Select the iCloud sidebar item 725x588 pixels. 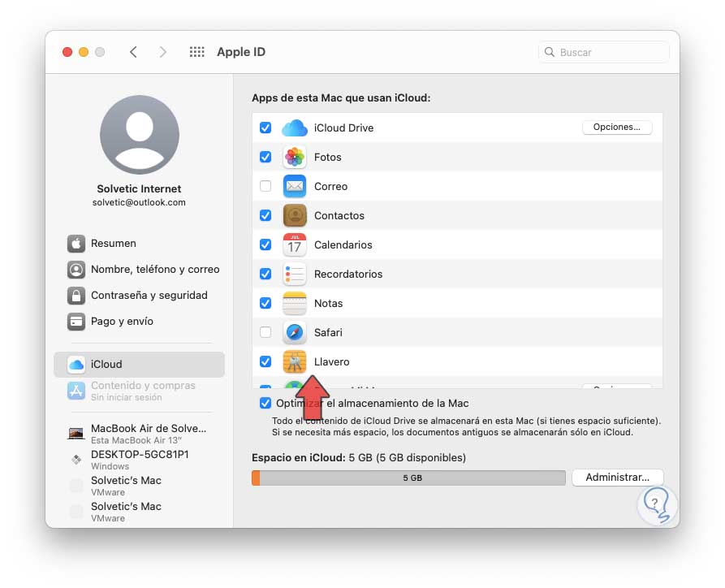[x=139, y=364]
